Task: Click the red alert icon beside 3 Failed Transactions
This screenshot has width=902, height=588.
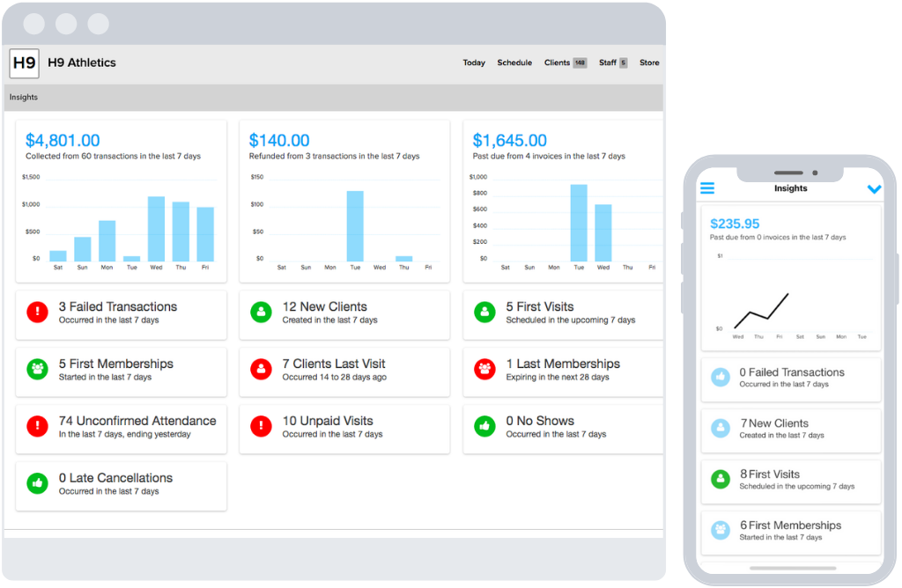Action: click(x=37, y=312)
